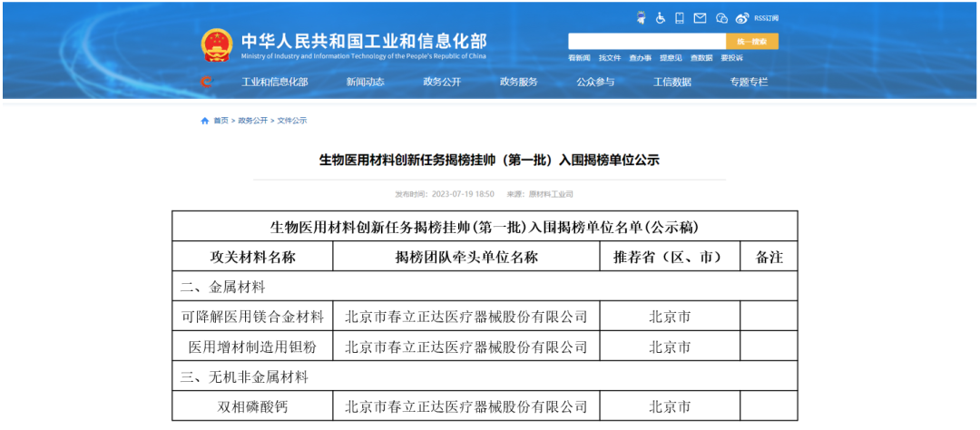
Task: Open the 公众参与 nav menu
Action: 595,82
